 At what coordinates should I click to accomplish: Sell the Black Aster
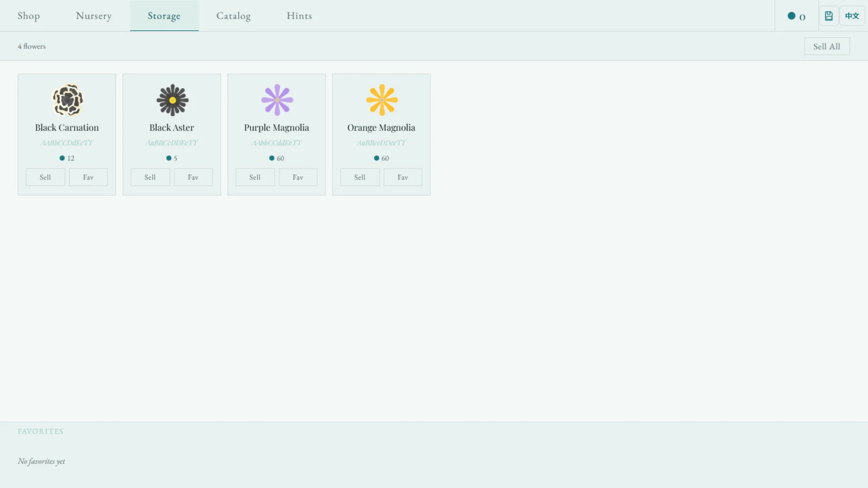tap(150, 177)
